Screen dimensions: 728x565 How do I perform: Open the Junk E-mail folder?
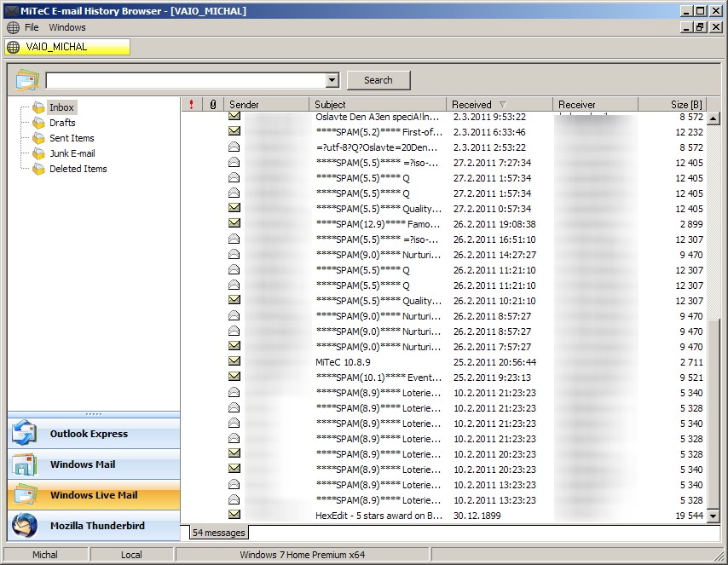point(72,153)
